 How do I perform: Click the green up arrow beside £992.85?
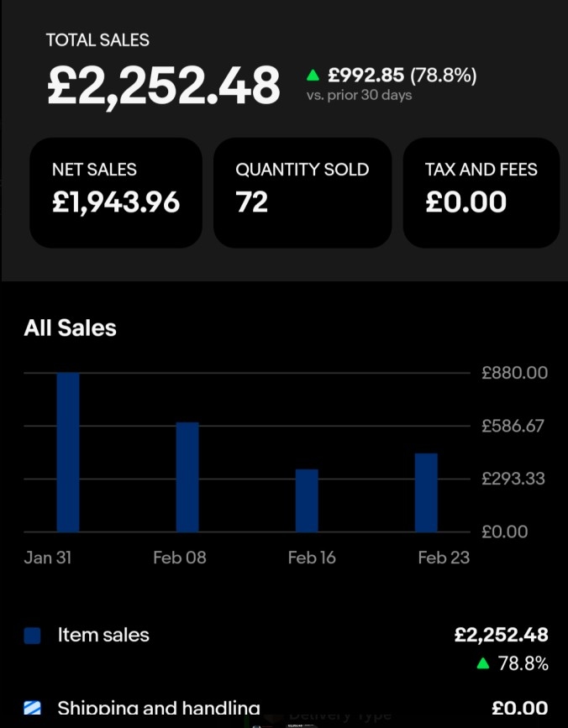click(x=313, y=76)
